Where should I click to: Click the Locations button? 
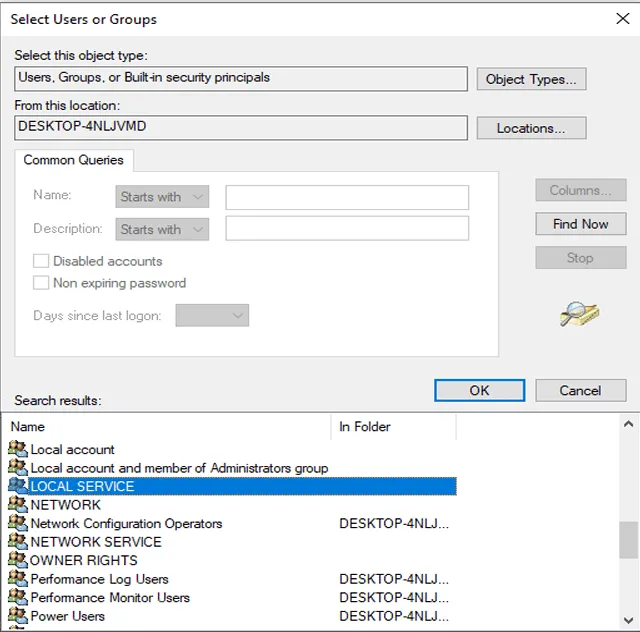tap(531, 128)
